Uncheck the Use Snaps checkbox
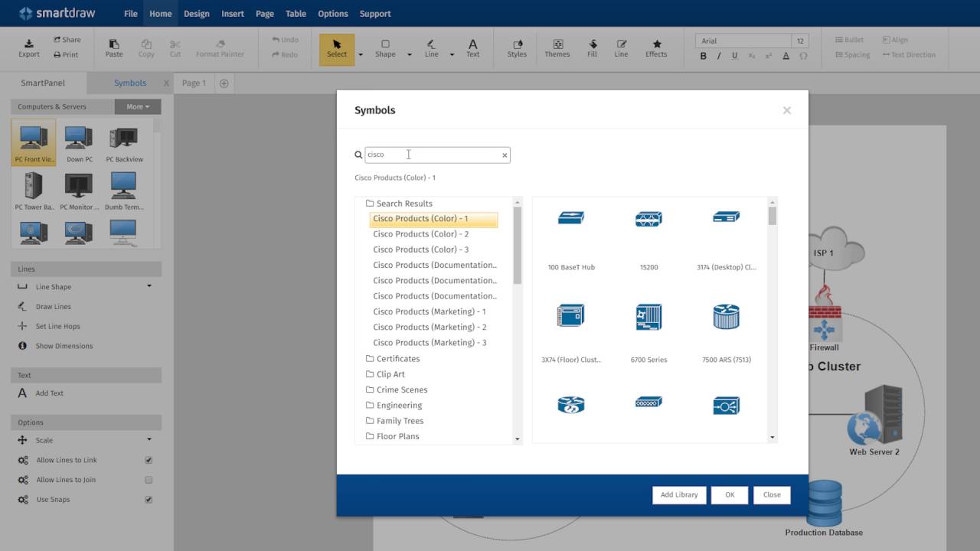Viewport: 980px width, 551px height. (x=149, y=500)
